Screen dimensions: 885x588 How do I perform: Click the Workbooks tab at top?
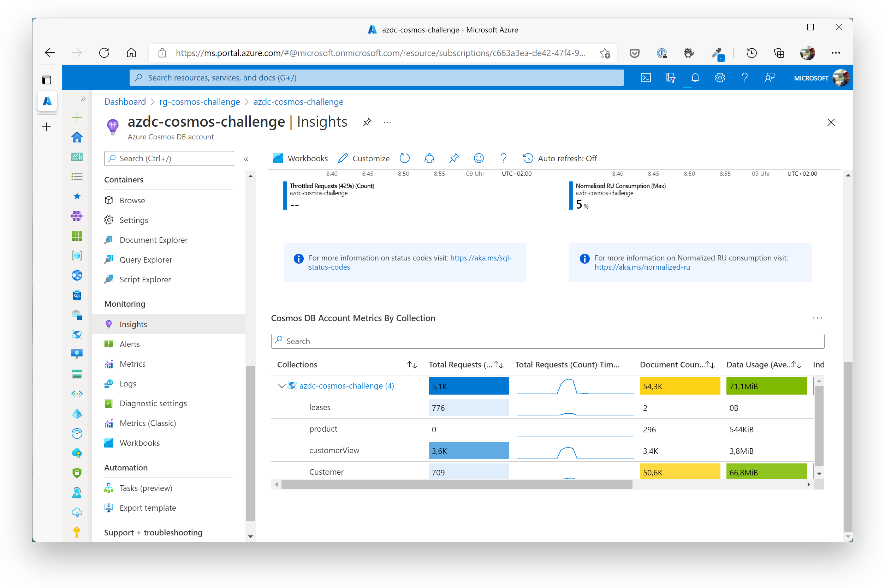click(300, 158)
